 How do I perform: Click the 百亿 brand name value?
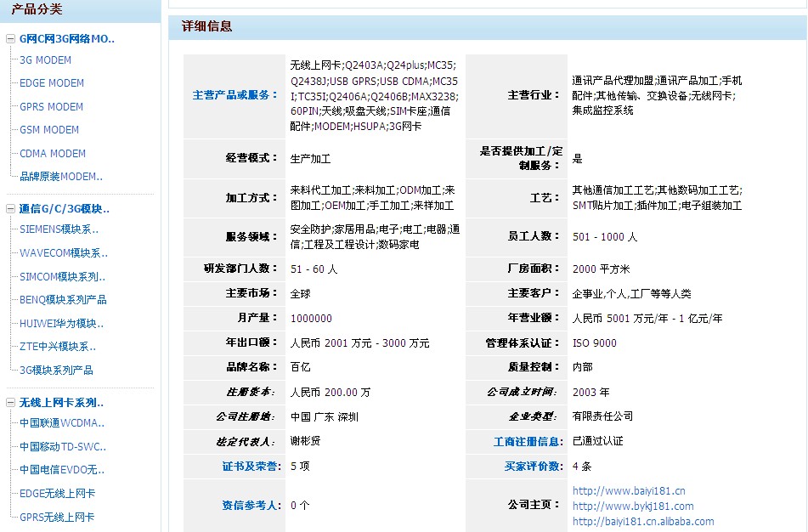pyautogui.click(x=301, y=367)
